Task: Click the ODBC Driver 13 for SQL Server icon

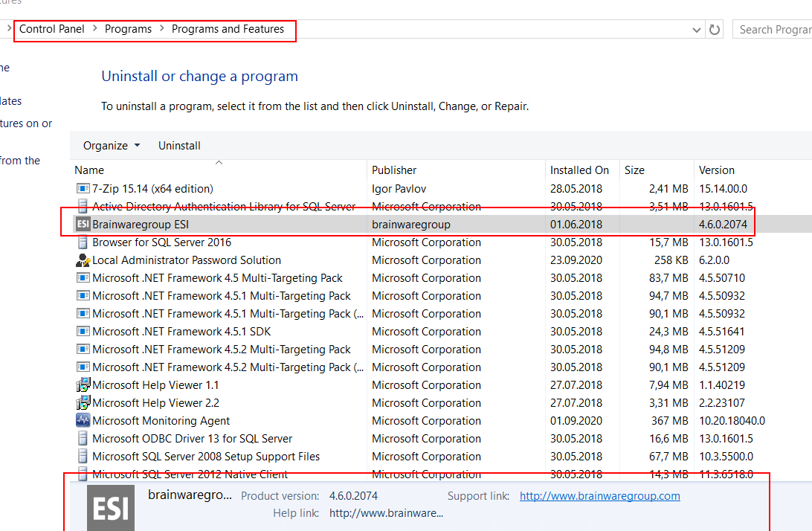Action: tap(83, 438)
